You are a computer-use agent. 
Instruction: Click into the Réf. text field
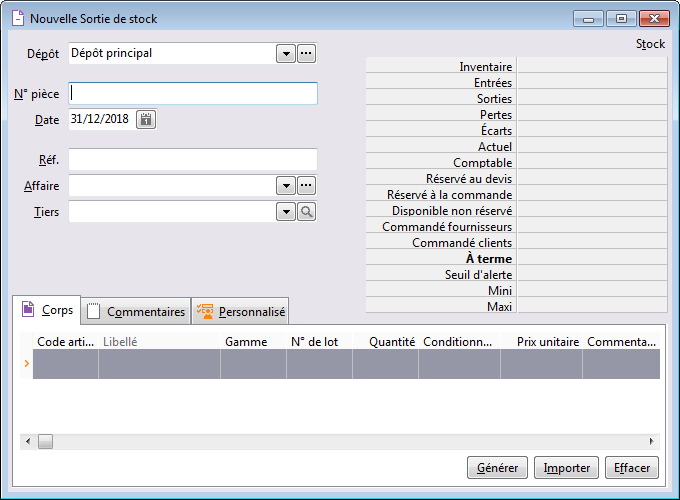coord(193,160)
